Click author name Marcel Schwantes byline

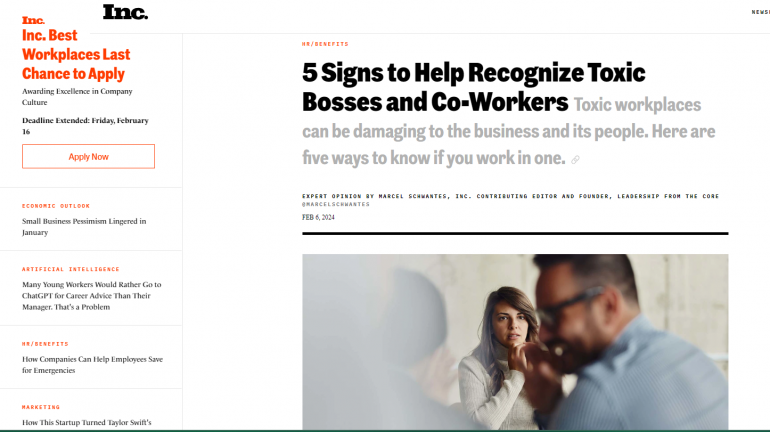tap(412, 196)
